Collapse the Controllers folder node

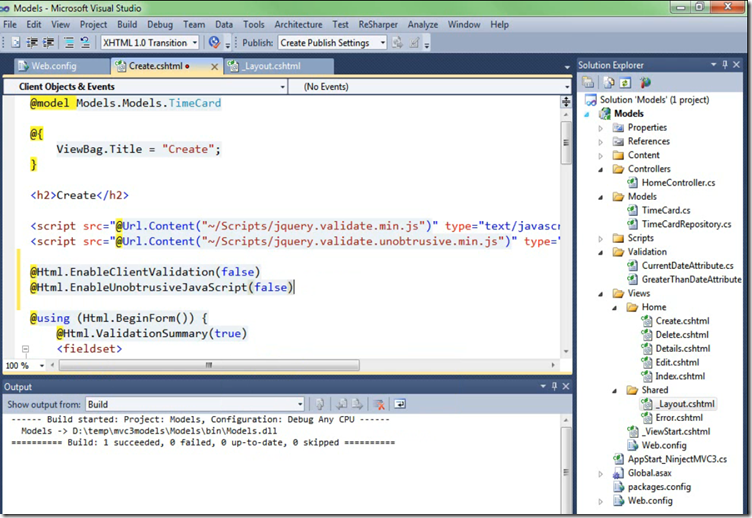point(600,169)
